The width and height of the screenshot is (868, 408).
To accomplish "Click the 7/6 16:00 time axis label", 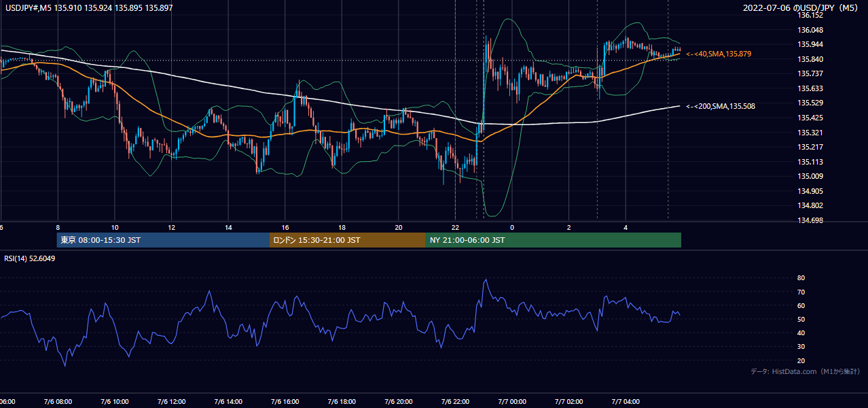I will [285, 402].
